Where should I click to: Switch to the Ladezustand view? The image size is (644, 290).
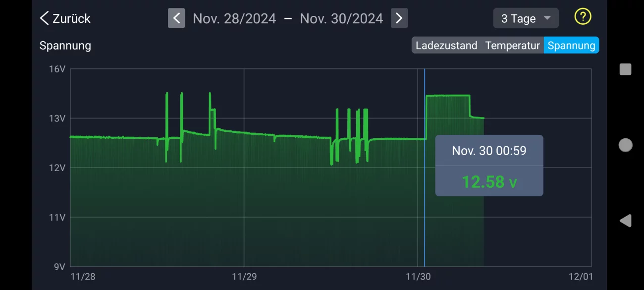446,46
